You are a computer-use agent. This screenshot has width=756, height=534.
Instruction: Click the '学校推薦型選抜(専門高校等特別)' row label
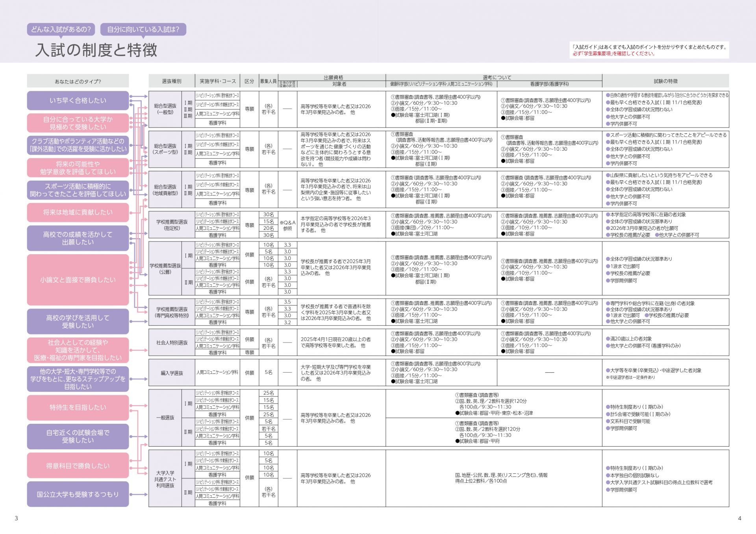(x=172, y=312)
